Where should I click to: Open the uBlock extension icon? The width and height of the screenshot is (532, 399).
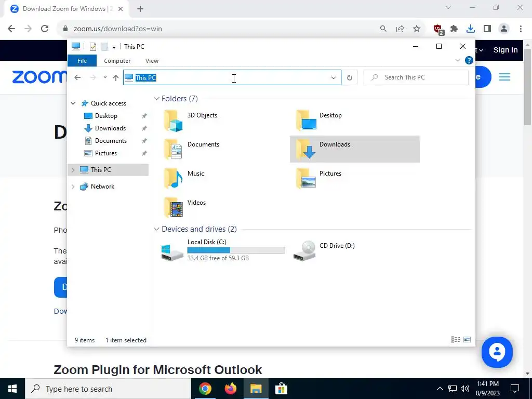[x=438, y=30]
